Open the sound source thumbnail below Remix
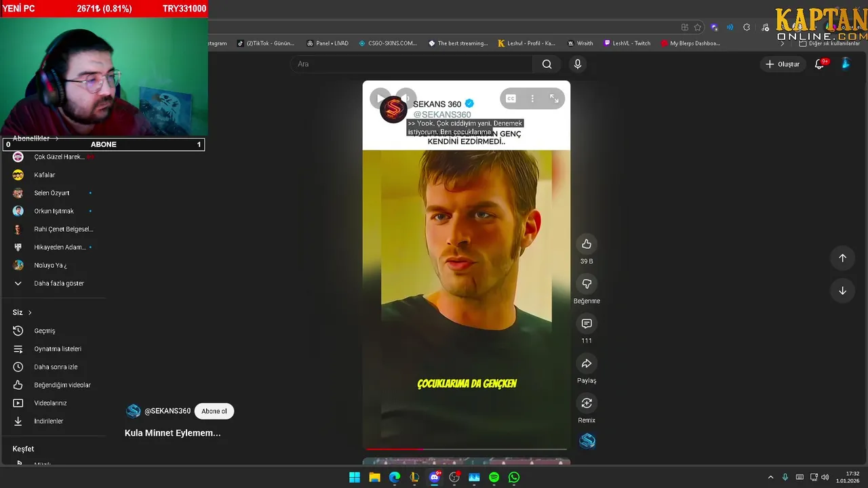This screenshot has height=488, width=868. (x=587, y=441)
